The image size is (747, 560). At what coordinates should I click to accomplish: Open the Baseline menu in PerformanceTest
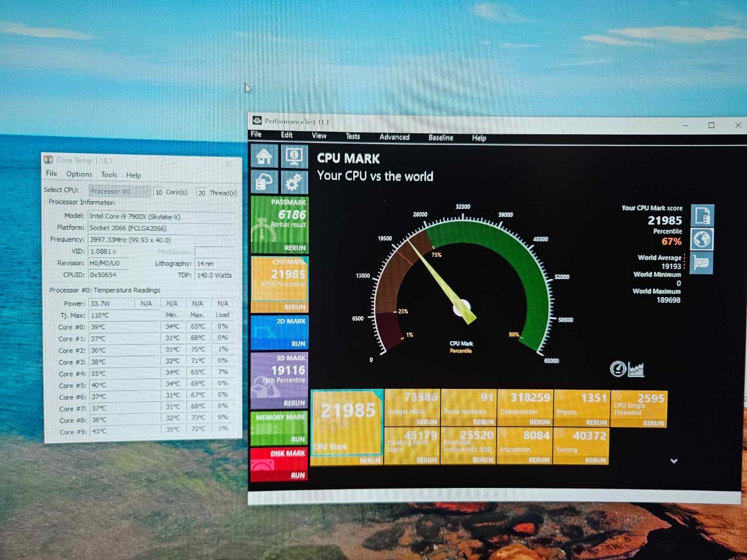tap(441, 137)
